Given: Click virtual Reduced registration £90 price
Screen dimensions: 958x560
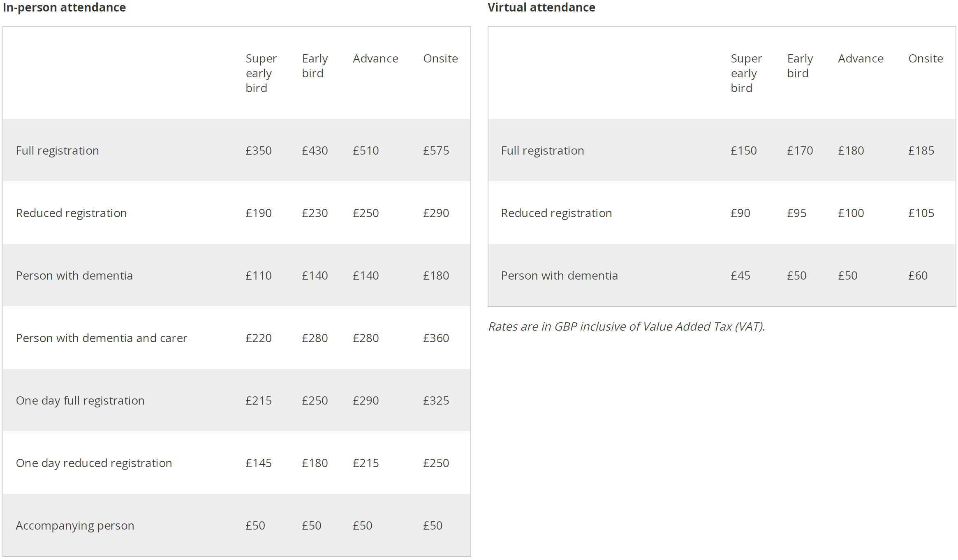Looking at the screenshot, I should click(740, 213).
